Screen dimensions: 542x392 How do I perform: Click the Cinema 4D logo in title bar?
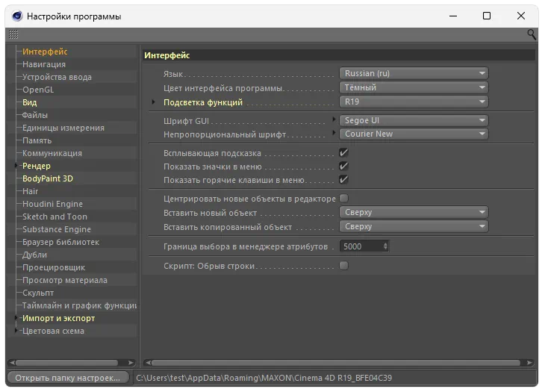[x=16, y=16]
